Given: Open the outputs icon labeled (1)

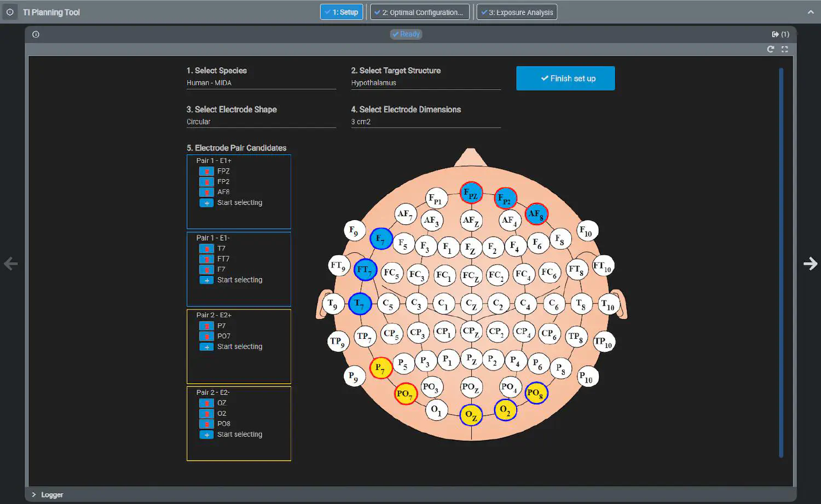Looking at the screenshot, I should (780, 34).
